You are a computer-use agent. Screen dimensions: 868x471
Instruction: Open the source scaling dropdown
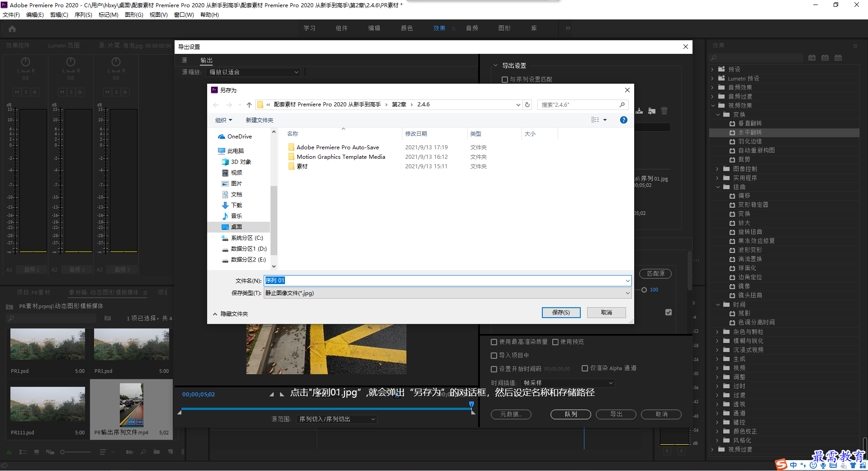[254, 72]
